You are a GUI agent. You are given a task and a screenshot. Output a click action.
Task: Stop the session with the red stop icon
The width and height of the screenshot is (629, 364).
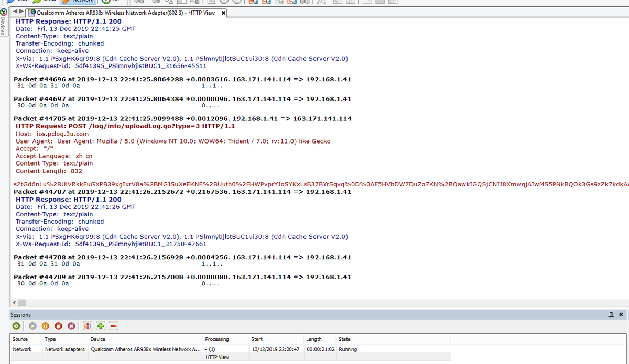pyautogui.click(x=58, y=326)
